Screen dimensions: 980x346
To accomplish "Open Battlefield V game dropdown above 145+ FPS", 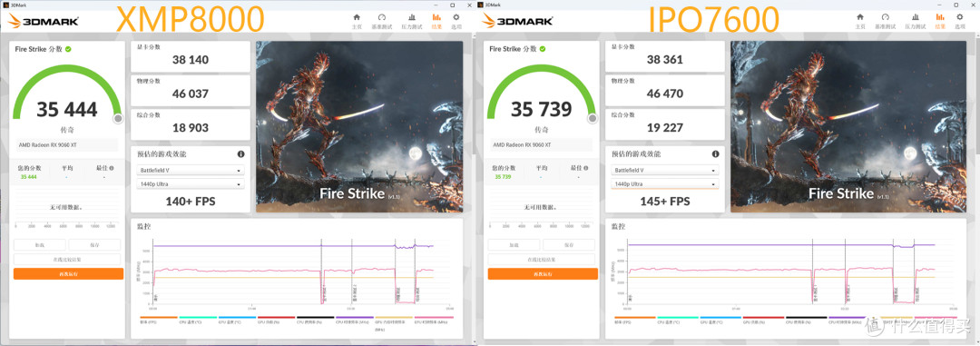I will pos(665,170).
